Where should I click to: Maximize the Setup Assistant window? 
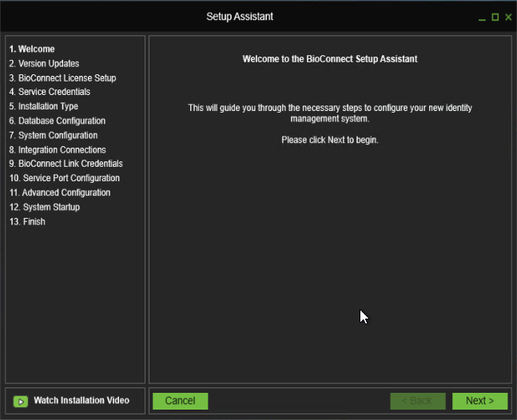pyautogui.click(x=495, y=17)
